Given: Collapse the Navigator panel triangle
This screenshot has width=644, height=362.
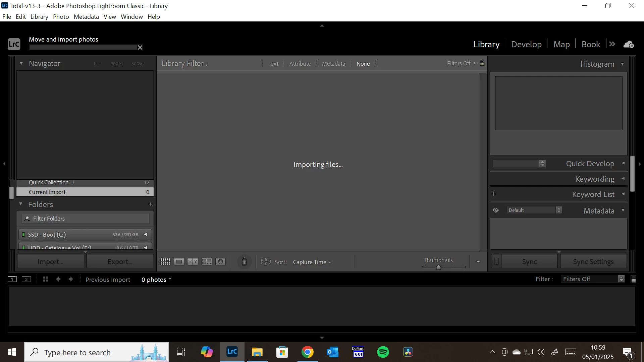Looking at the screenshot, I should pyautogui.click(x=21, y=63).
